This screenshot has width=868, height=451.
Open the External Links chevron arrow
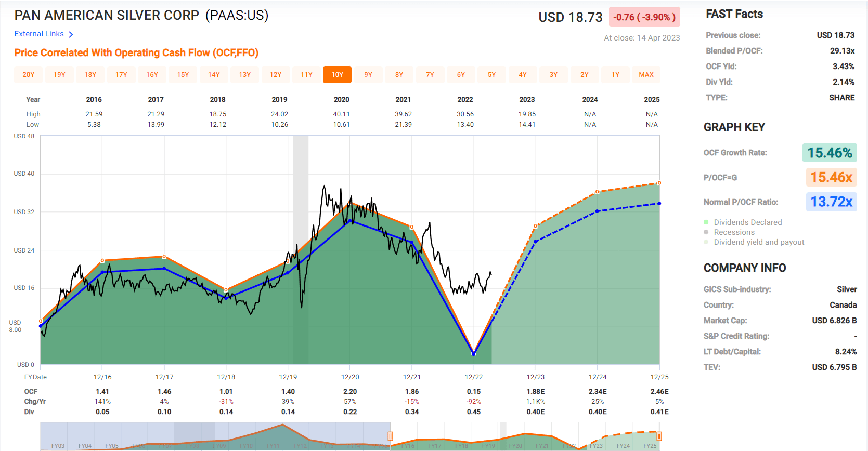coord(71,34)
